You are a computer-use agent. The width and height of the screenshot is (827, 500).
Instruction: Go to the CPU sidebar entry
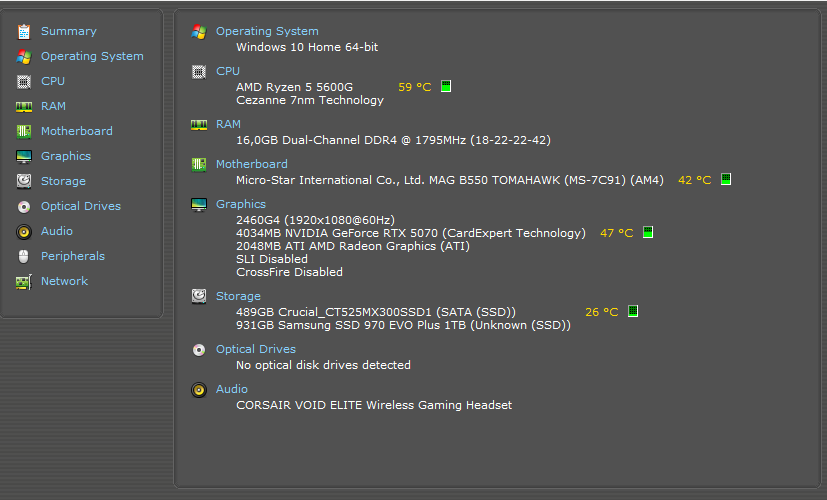(53, 81)
